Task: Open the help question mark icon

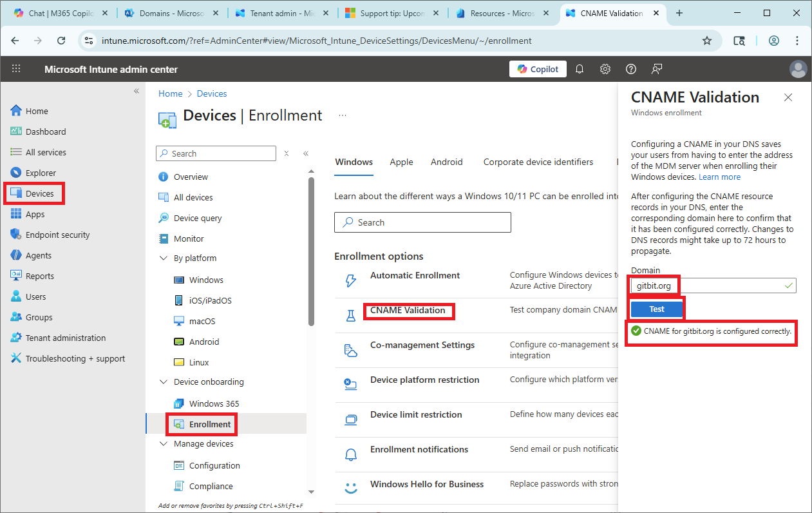Action: (x=630, y=69)
